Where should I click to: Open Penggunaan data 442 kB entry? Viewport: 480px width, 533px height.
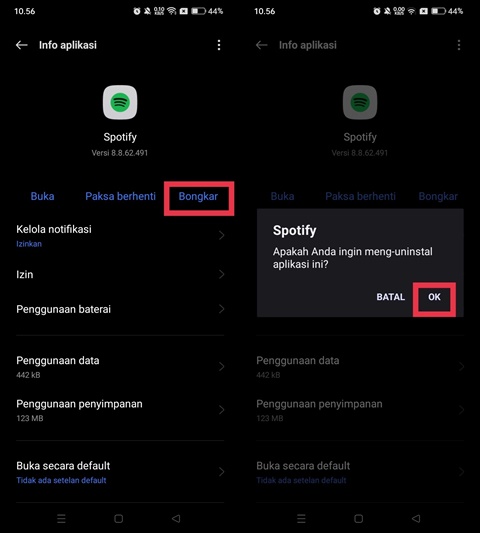coord(120,367)
